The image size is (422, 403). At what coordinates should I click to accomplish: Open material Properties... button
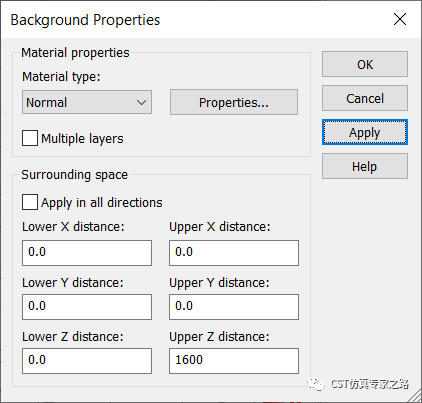coord(234,102)
